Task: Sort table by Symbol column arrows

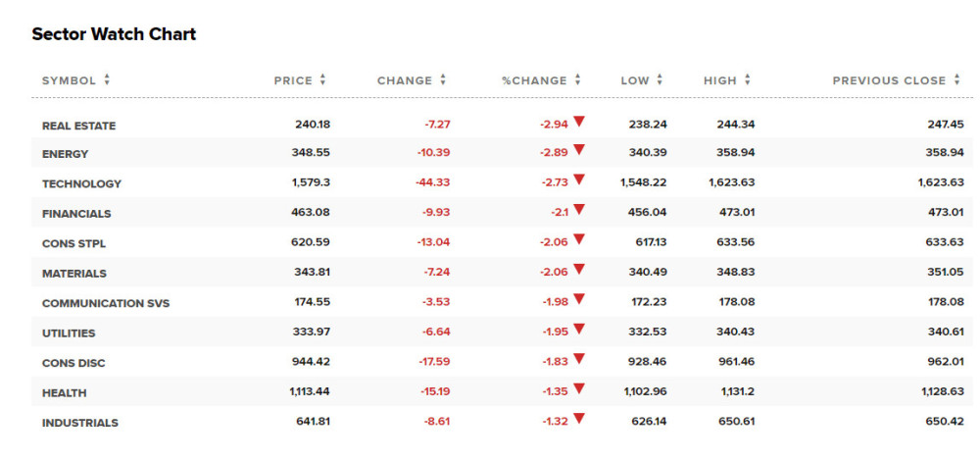Action: pos(107,80)
